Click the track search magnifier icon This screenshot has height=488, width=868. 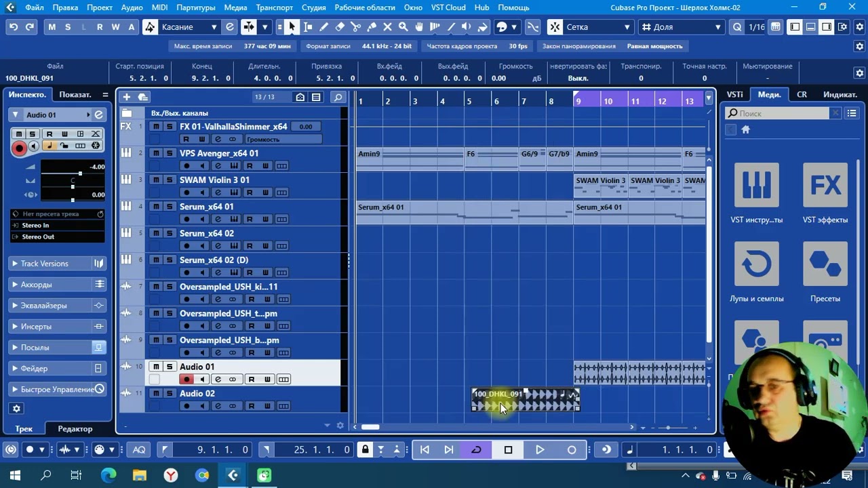coord(338,97)
